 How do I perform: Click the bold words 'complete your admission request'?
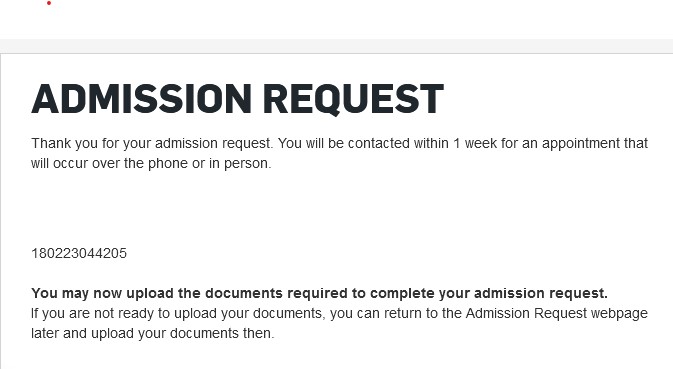click(x=488, y=293)
